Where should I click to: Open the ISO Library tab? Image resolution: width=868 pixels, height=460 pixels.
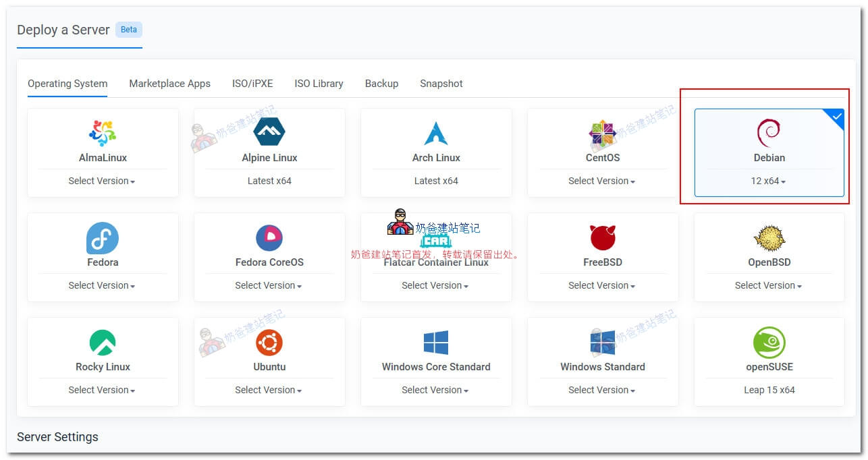pyautogui.click(x=319, y=84)
